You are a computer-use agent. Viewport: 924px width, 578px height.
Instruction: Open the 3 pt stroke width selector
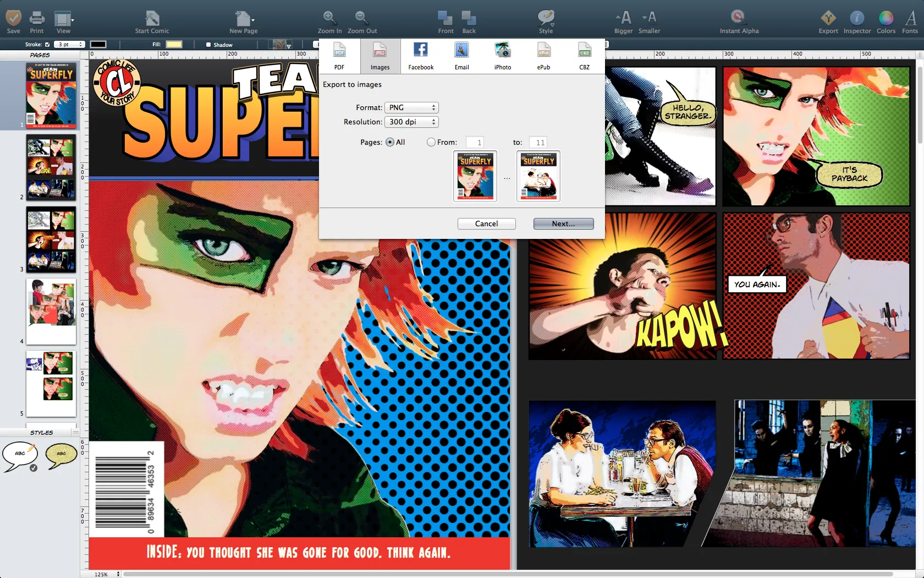69,45
